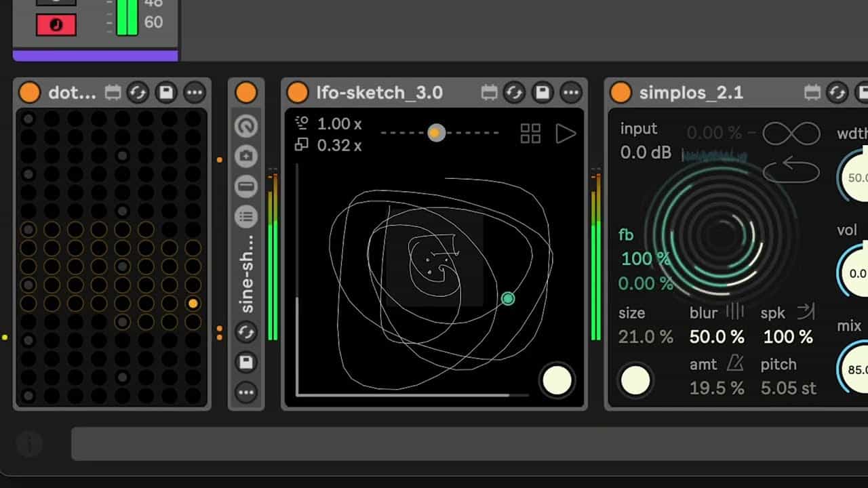Image resolution: width=868 pixels, height=488 pixels.
Task: Click the speed icon beside 1.00 x
Action: pyautogui.click(x=302, y=123)
